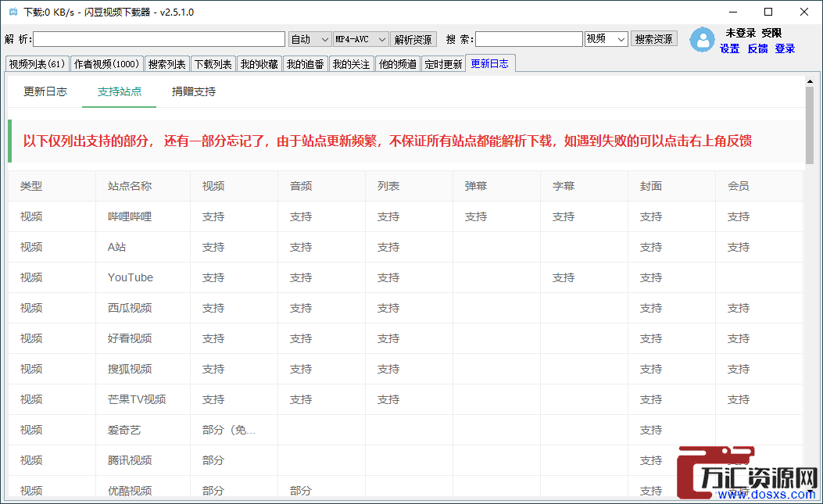This screenshot has width=823, height=504.
Task: Switch to the 我的关注 tab
Action: [x=352, y=64]
